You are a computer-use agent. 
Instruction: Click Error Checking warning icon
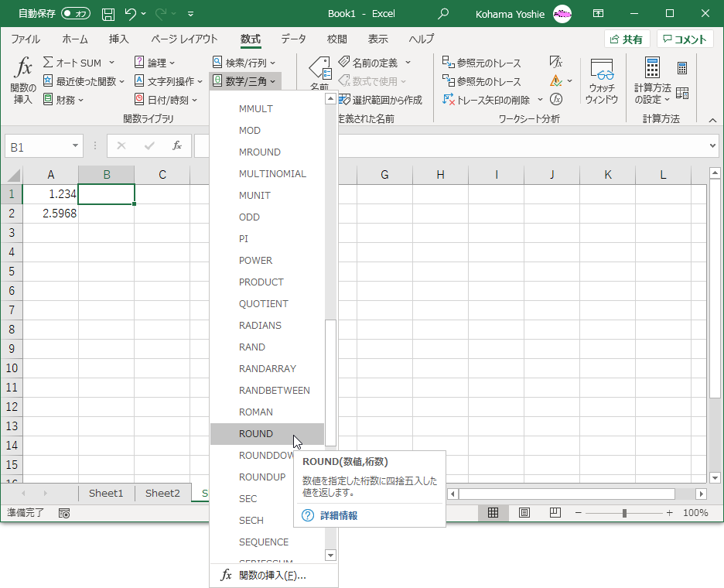pos(556,80)
